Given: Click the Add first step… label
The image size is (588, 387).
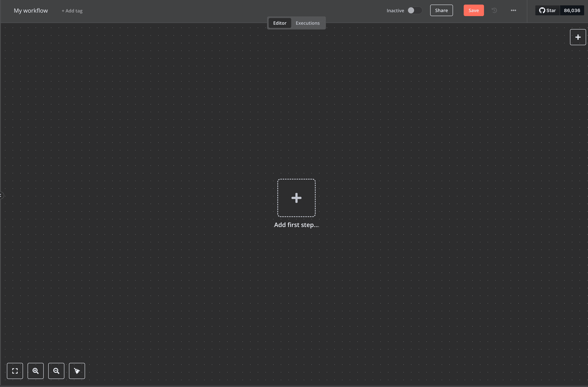Looking at the screenshot, I should (x=296, y=225).
